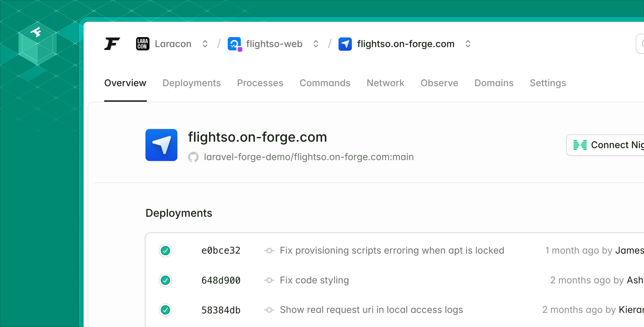Open the Network tab
Image resolution: width=644 pixels, height=327 pixels.
tap(385, 83)
